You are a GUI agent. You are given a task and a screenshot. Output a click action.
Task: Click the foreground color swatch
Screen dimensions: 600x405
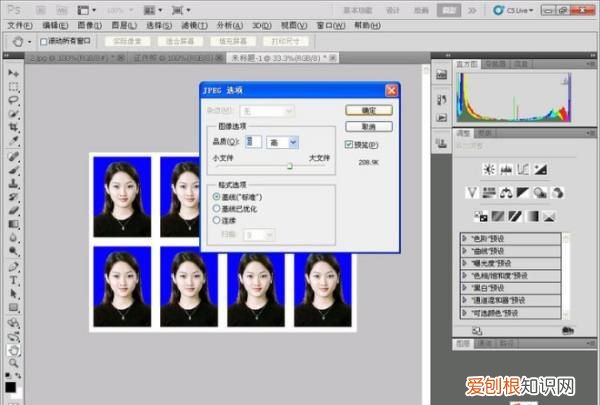[10, 385]
